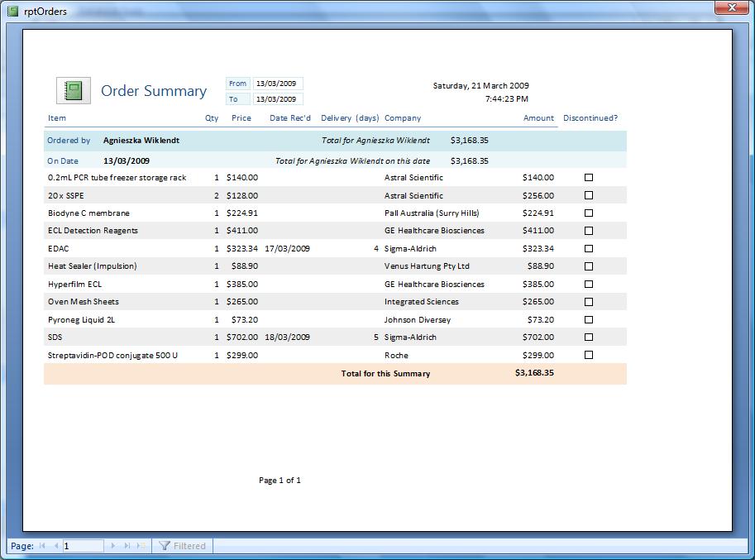Tick Discontinued checkbox for Streptavidin-POD conjugate

pyautogui.click(x=589, y=355)
